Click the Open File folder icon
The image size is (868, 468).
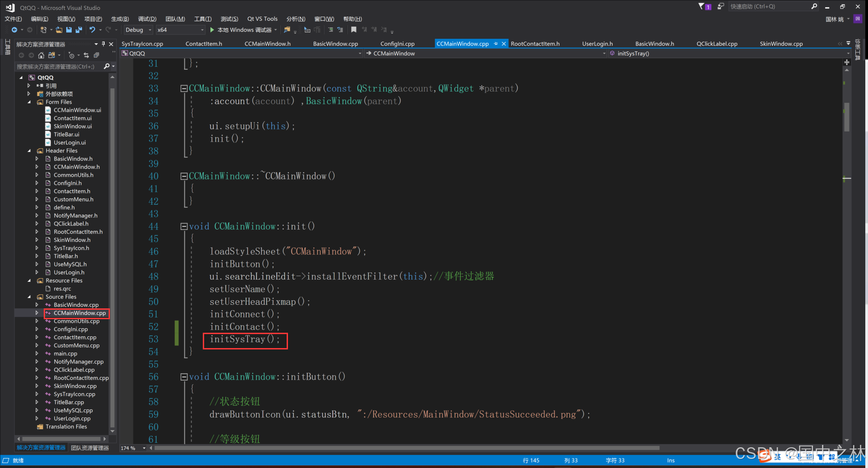coord(59,30)
